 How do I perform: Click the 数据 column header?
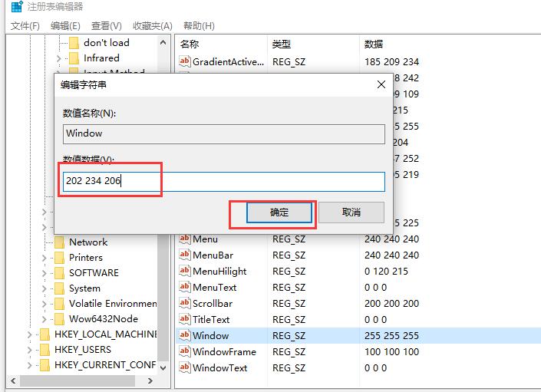point(374,44)
